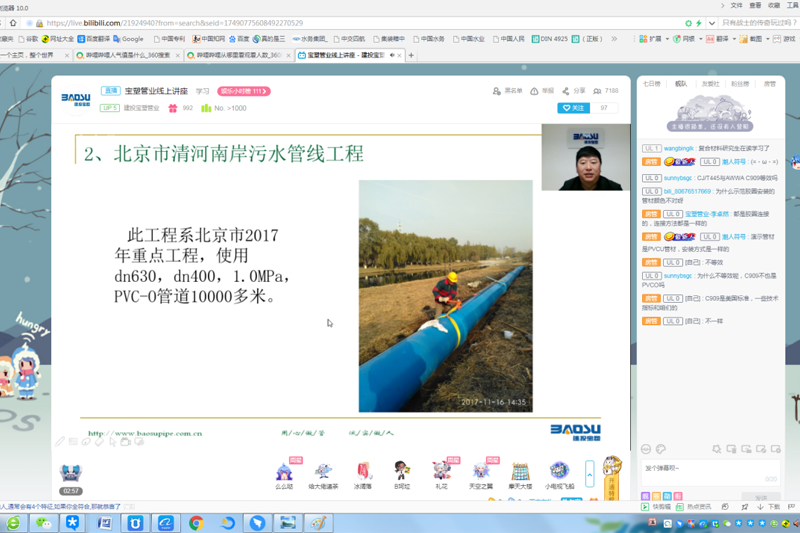Send the gift 摩天大楼
The height and width of the screenshot is (533, 800).
520,475
